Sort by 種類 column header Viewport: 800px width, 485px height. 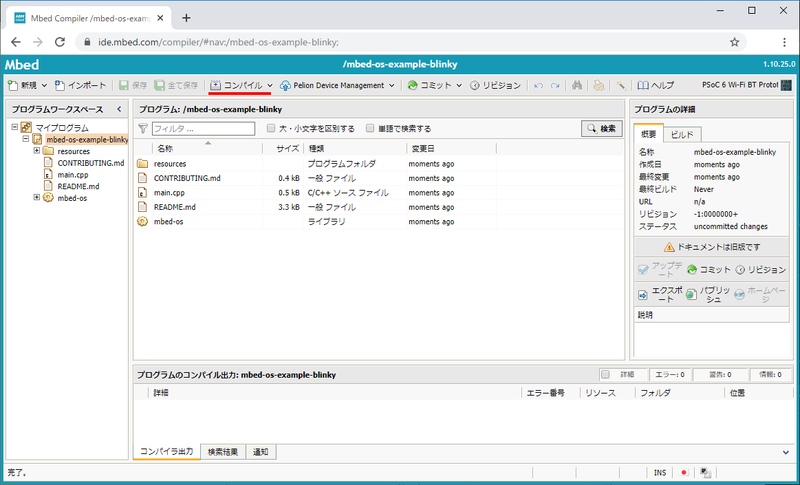click(355, 148)
